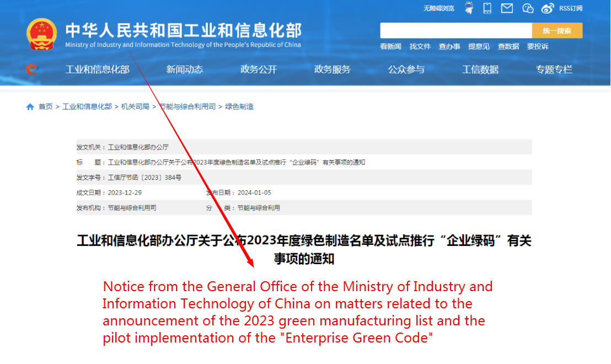Click the RSS订阅 link
611x364 pixels.
[571, 8]
